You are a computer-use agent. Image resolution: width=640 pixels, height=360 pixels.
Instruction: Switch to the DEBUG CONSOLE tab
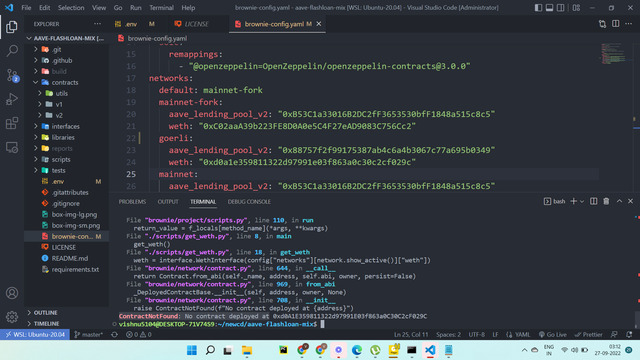point(249,202)
